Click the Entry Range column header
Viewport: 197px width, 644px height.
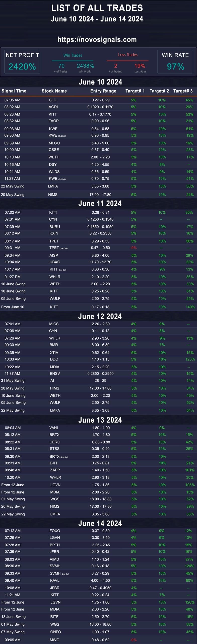click(x=103, y=91)
